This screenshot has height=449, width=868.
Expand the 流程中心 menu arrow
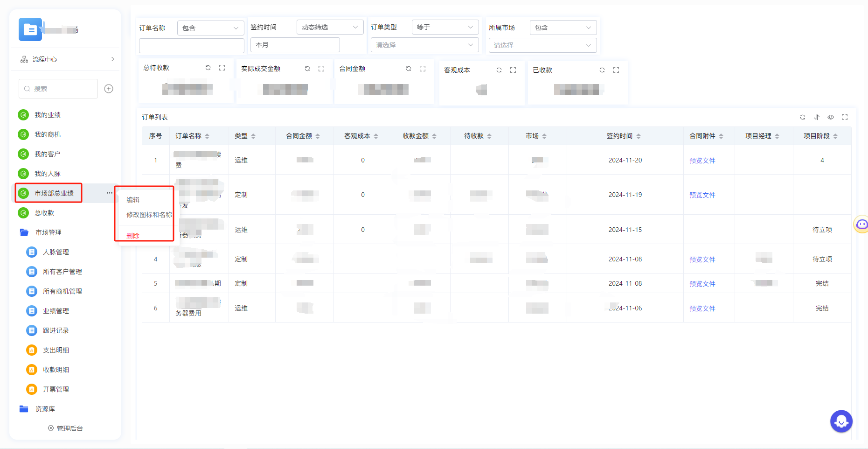112,59
